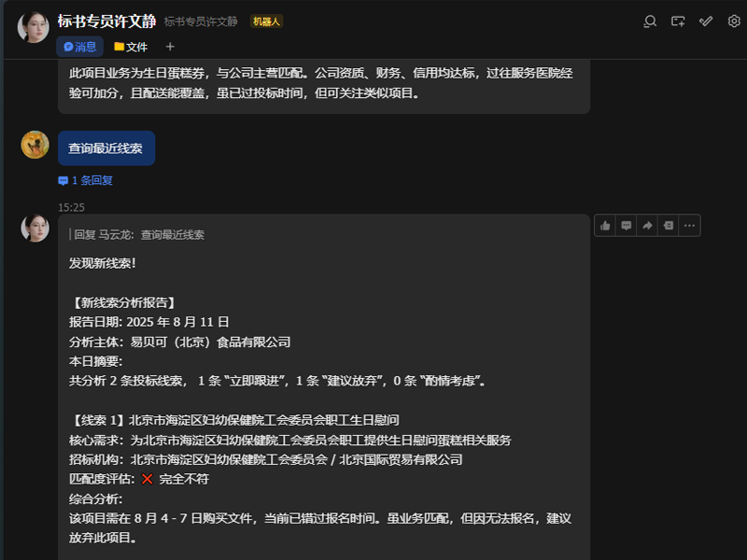Click the sender's avatar next to the report
747x560 pixels.
coord(35,228)
